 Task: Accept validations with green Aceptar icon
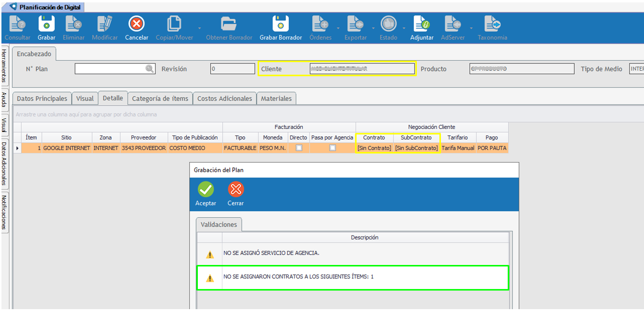[x=206, y=189]
